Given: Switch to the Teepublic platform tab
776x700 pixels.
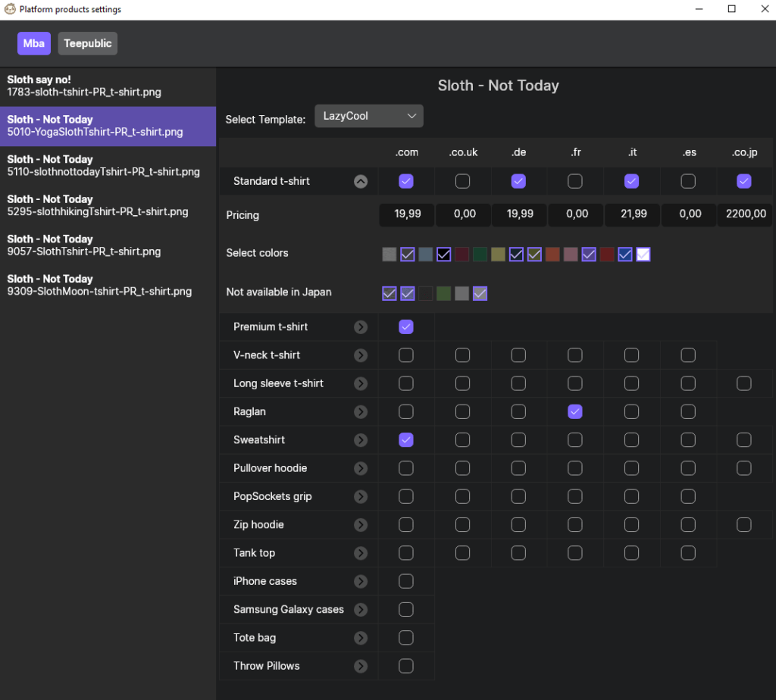Looking at the screenshot, I should [88, 43].
